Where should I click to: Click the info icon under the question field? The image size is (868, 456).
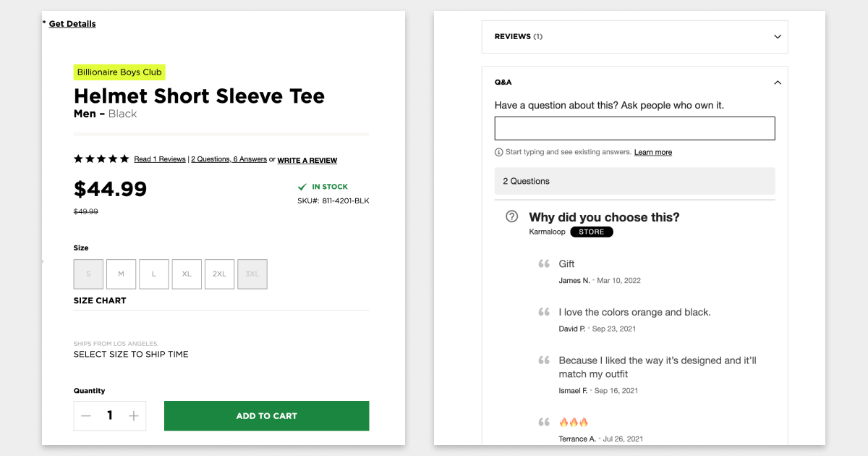pos(498,153)
